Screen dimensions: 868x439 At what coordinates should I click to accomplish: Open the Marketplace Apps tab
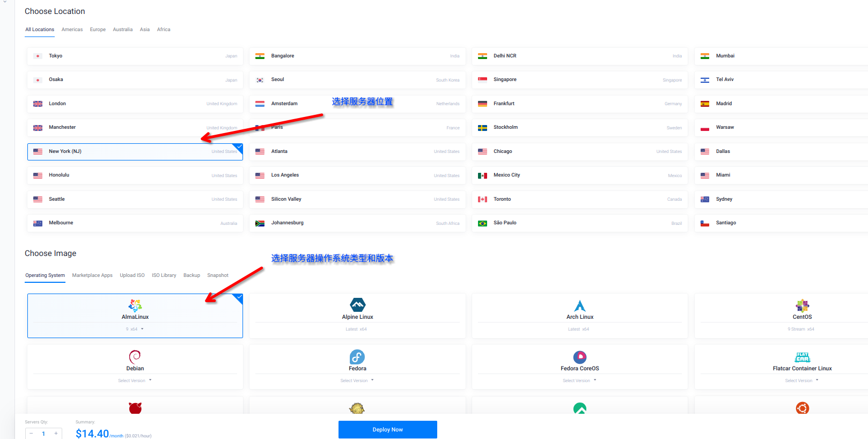[92, 275]
